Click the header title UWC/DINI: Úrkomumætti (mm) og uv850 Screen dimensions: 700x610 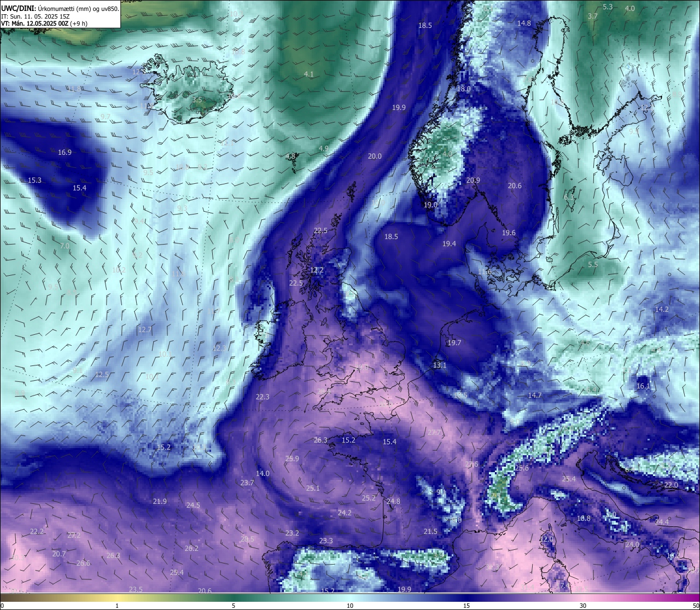click(60, 9)
